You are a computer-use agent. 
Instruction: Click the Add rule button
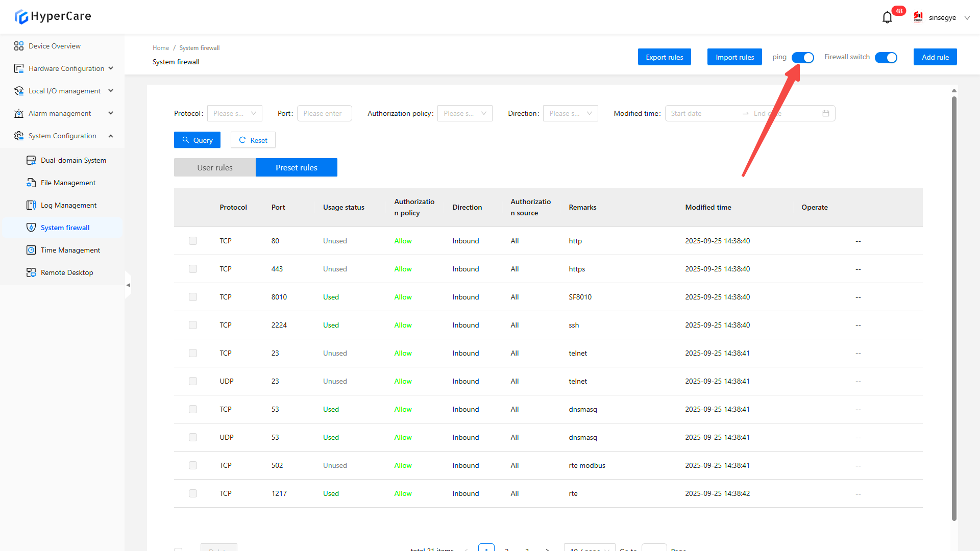(x=935, y=57)
